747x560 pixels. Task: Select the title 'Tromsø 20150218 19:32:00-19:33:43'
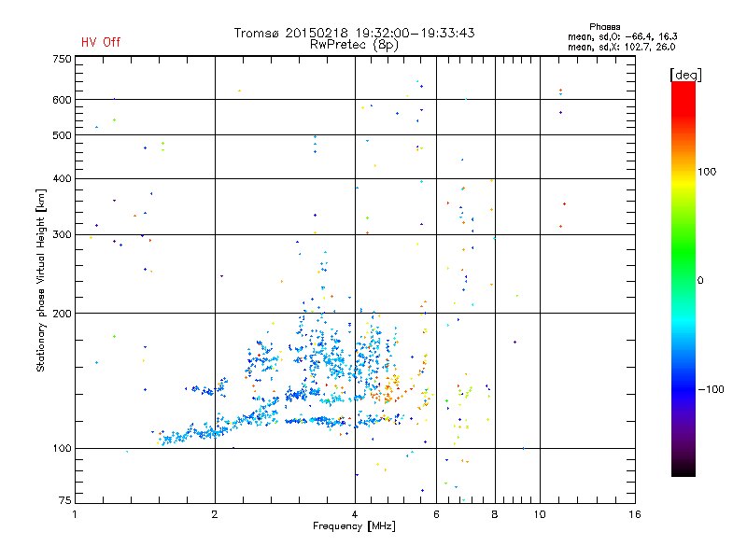[354, 33]
